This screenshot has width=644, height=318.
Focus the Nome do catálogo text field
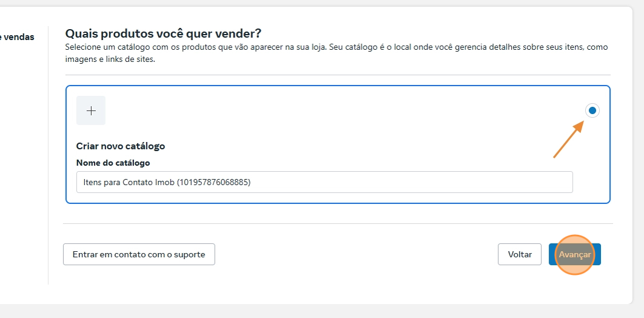click(x=324, y=182)
